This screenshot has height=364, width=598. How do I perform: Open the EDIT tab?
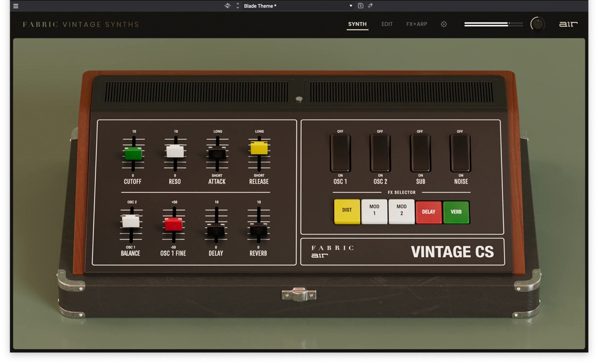[x=387, y=24]
